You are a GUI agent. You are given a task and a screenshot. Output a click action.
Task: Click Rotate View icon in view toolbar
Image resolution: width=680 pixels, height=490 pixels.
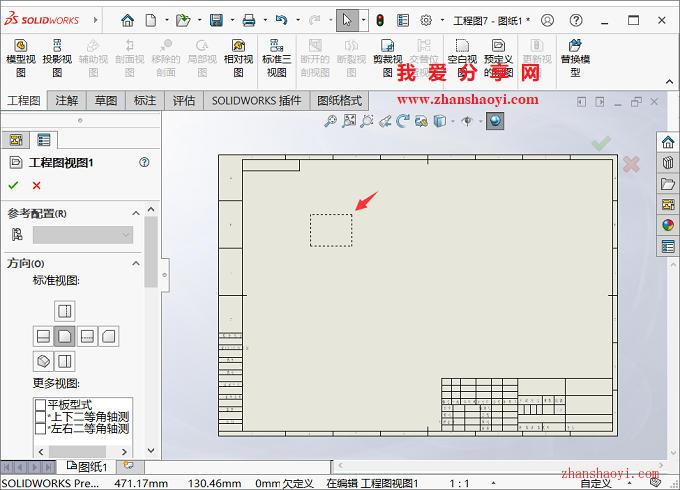pyautogui.click(x=403, y=121)
